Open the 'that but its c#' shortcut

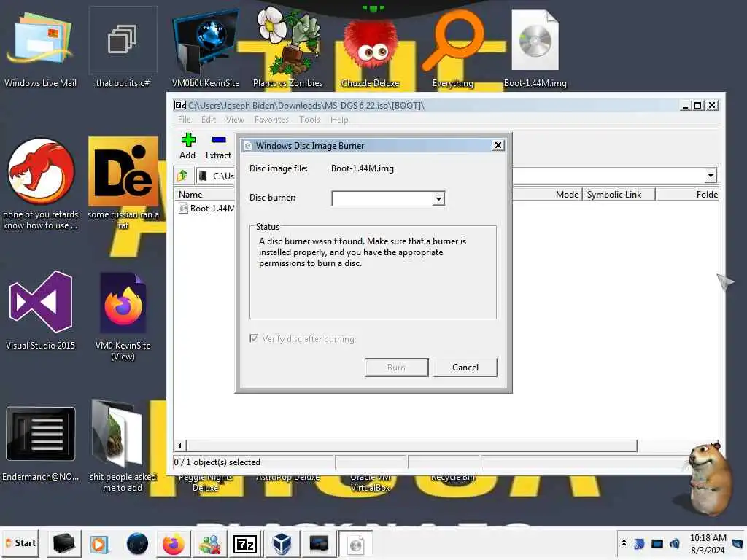click(x=123, y=47)
